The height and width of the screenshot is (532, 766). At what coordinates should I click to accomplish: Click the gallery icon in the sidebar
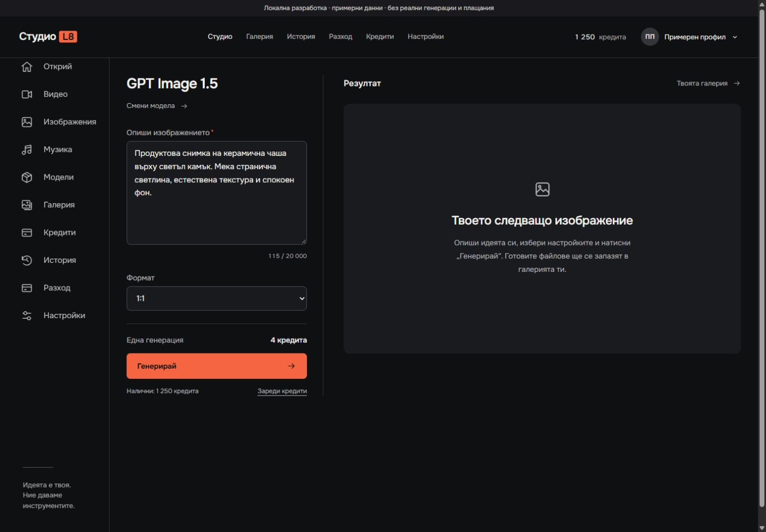click(27, 205)
